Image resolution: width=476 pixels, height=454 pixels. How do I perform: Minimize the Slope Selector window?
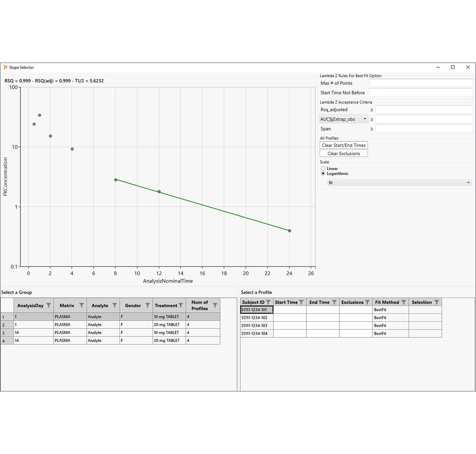(438, 67)
